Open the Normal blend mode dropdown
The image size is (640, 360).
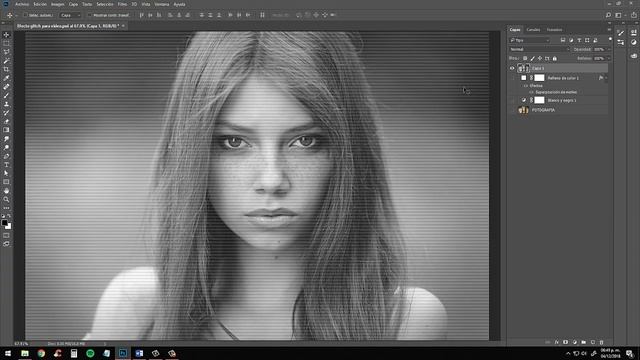pos(539,49)
